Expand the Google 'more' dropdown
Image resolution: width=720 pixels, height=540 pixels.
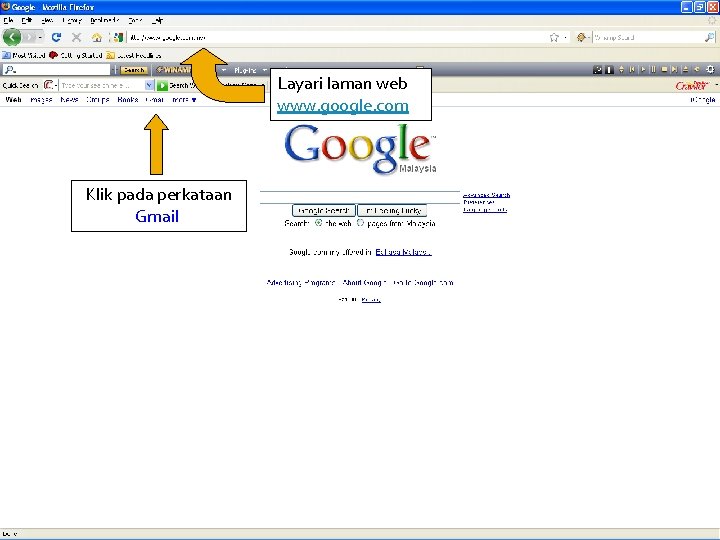[x=184, y=100]
